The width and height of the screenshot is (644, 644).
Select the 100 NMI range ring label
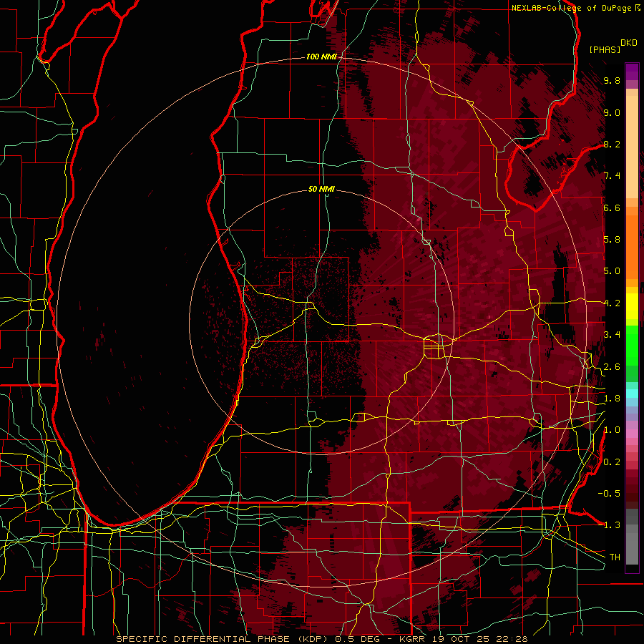point(321,57)
